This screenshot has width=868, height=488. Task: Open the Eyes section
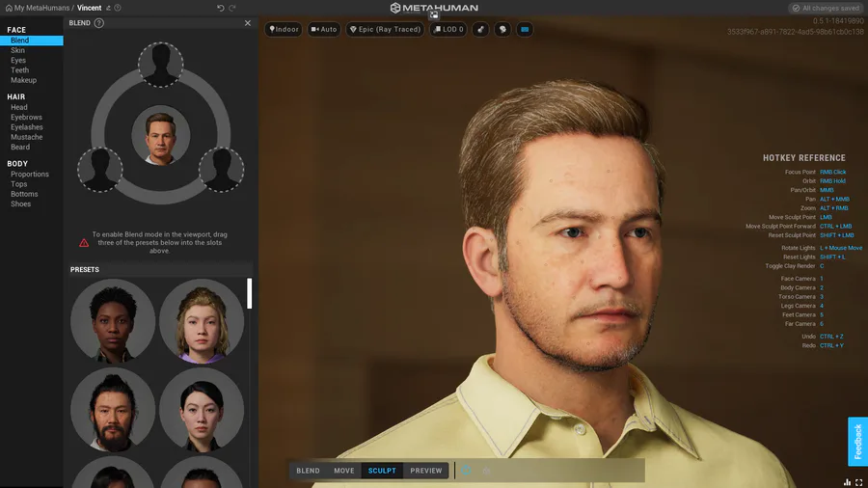(18, 61)
